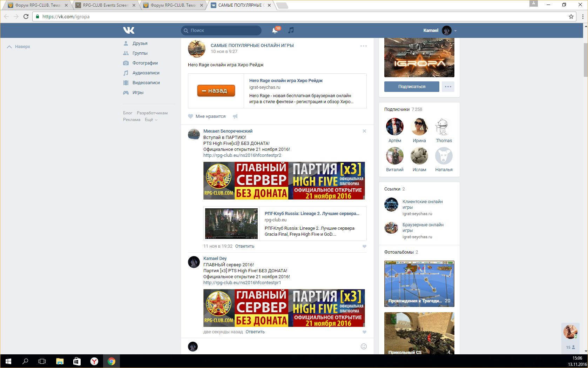
Task: Share the Hero Rage post megaphone icon
Action: (235, 116)
